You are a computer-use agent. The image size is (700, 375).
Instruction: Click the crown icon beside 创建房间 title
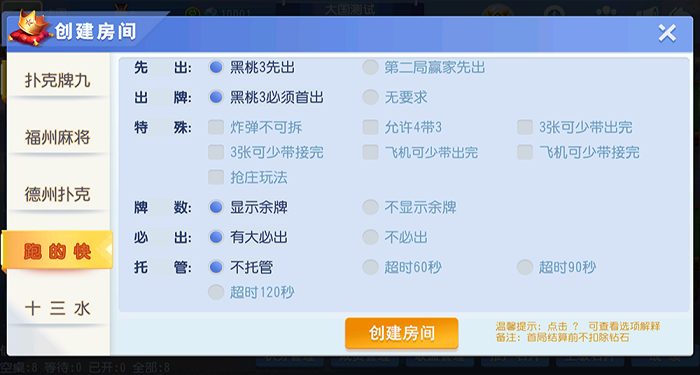click(x=30, y=30)
